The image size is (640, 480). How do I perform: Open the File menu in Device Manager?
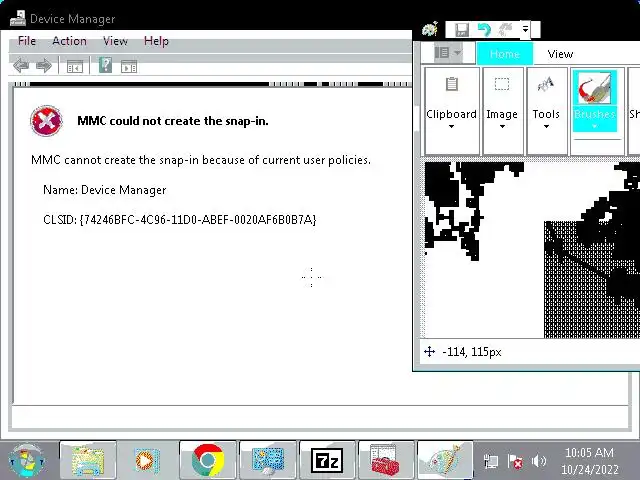click(x=27, y=41)
